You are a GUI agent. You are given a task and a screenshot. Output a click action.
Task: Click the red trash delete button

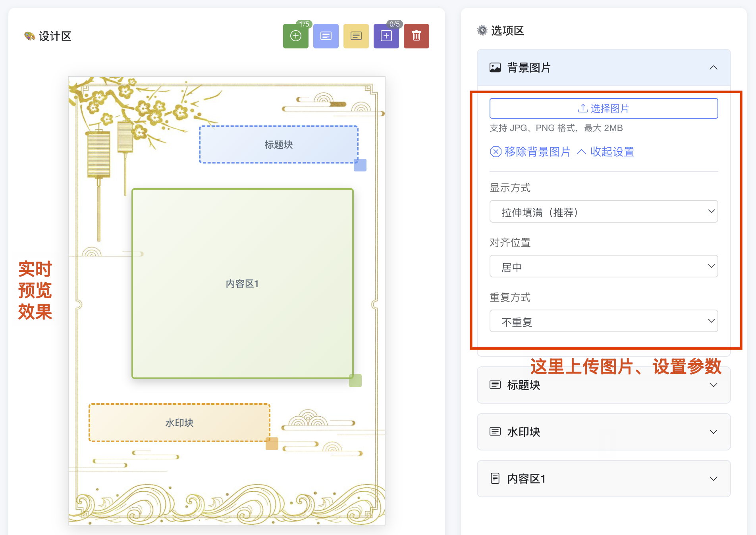point(416,36)
